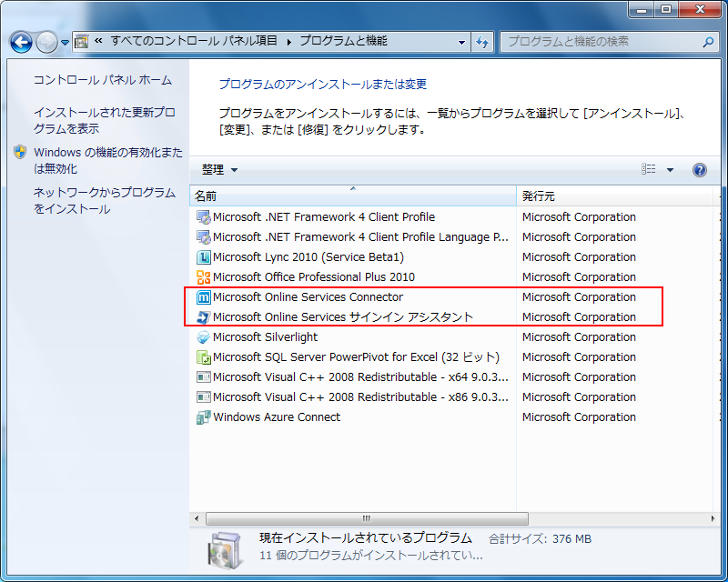Click the Visual C++ 2008 x86 icon

(x=203, y=396)
